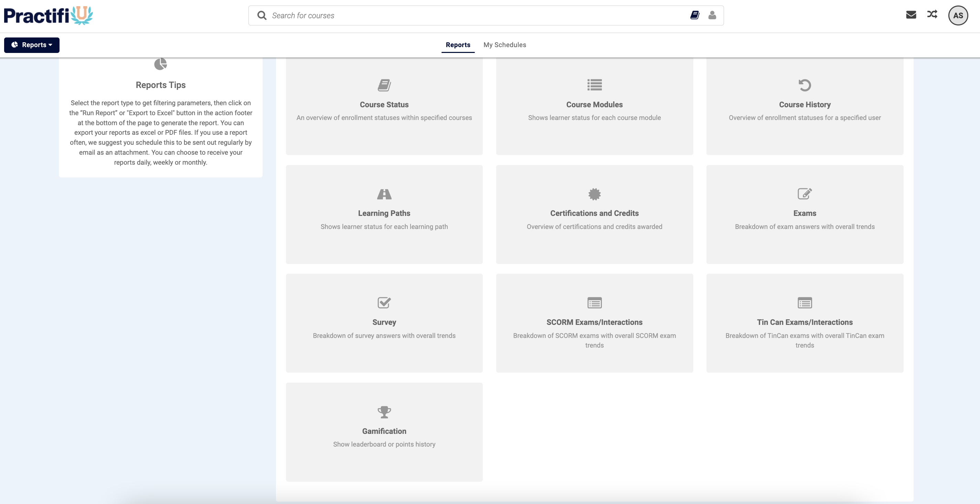980x504 pixels.
Task: Click the Reports Tips pie chart icon
Action: pos(161,64)
